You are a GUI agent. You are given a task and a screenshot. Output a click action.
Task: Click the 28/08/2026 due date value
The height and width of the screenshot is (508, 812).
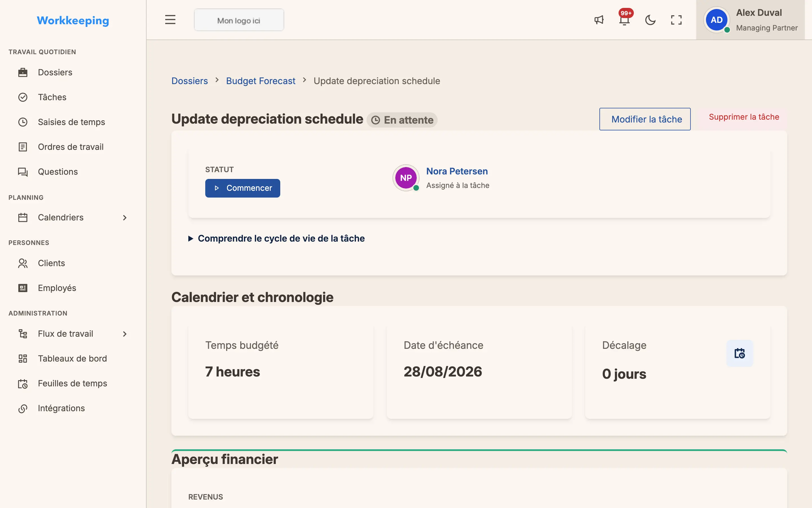click(x=443, y=372)
